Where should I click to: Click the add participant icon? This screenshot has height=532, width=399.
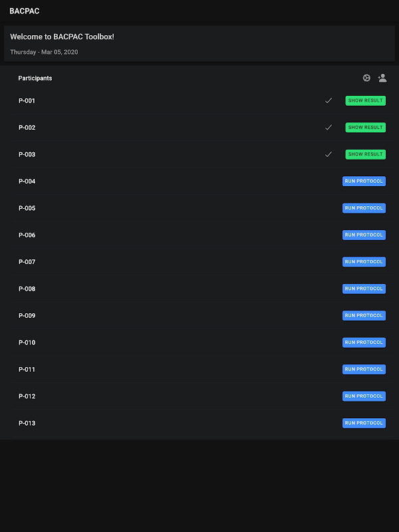pos(382,78)
